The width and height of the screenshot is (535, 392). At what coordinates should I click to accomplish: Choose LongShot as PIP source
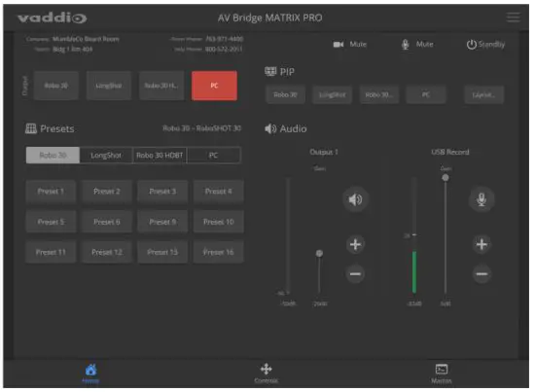(x=332, y=94)
